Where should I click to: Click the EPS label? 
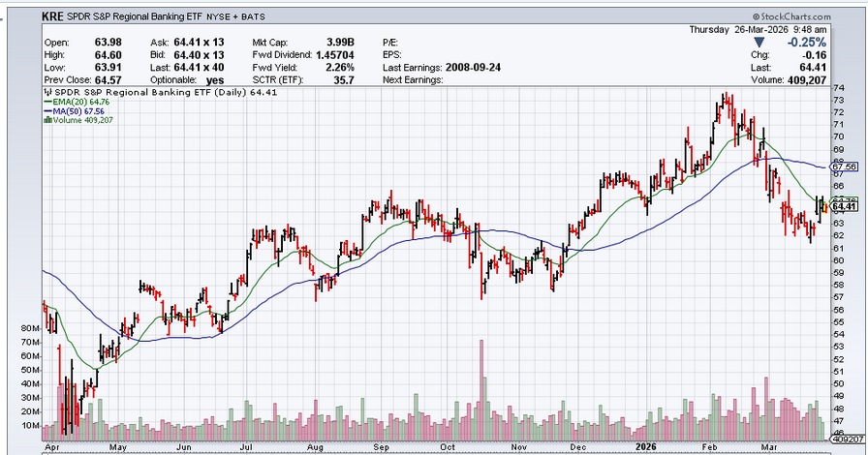[x=392, y=55]
